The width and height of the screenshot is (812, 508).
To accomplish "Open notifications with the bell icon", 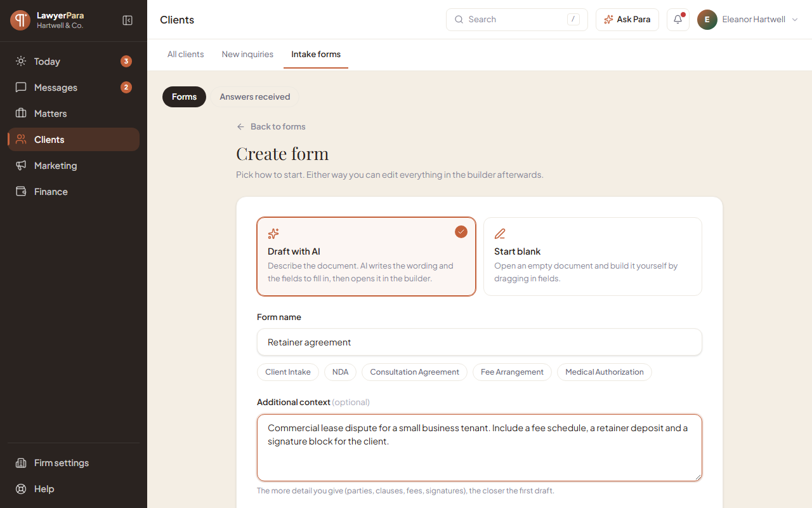I will 678,20.
